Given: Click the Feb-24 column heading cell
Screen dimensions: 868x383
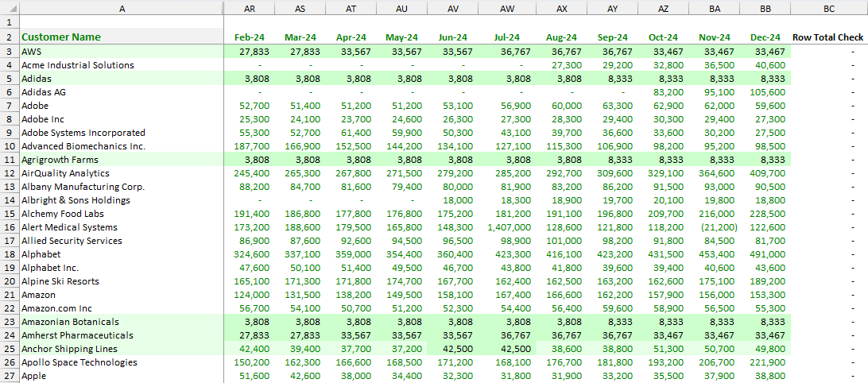Looking at the screenshot, I should click(x=249, y=37).
